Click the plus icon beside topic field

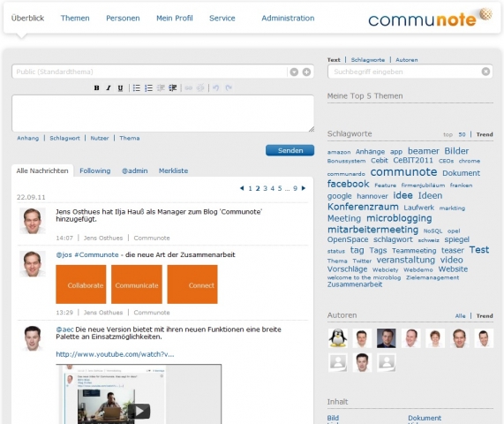(306, 72)
